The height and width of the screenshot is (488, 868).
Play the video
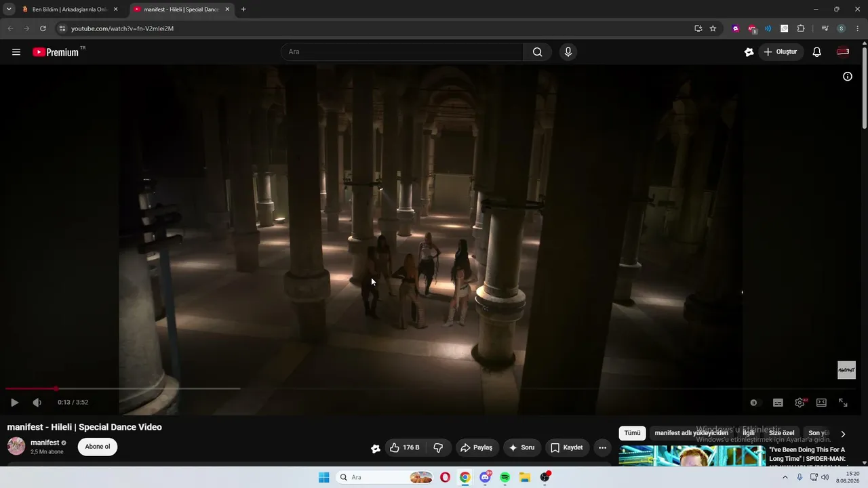pos(14,403)
